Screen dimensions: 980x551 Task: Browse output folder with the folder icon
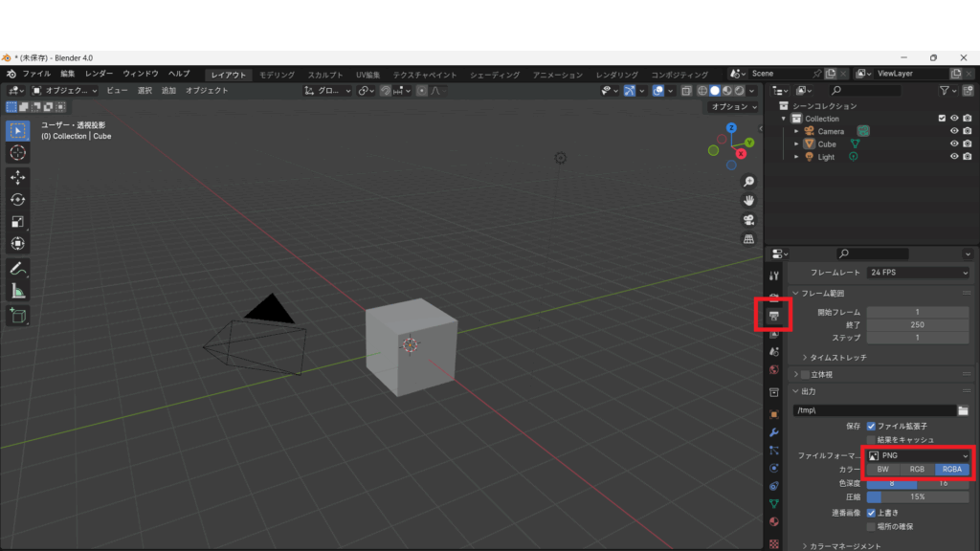pyautogui.click(x=963, y=410)
